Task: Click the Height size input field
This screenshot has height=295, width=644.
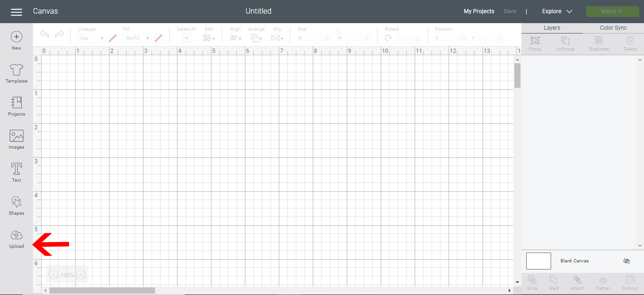Action: pyautogui.click(x=357, y=38)
